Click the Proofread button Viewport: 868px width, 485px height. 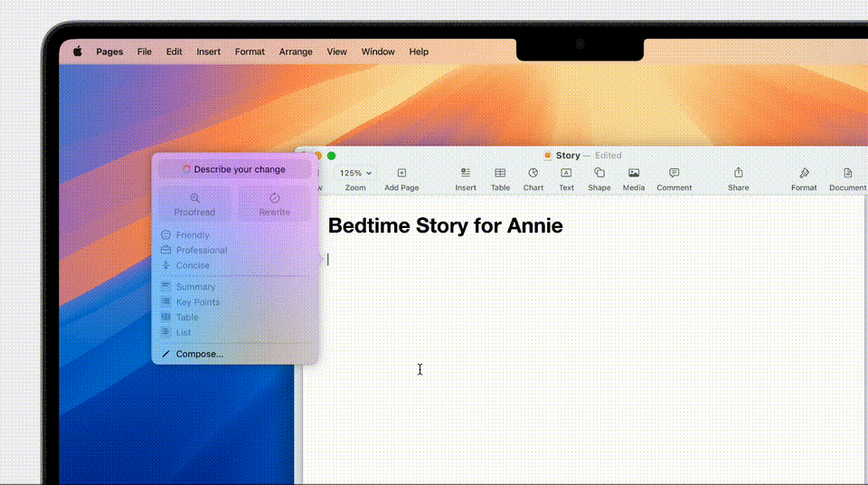tap(194, 204)
